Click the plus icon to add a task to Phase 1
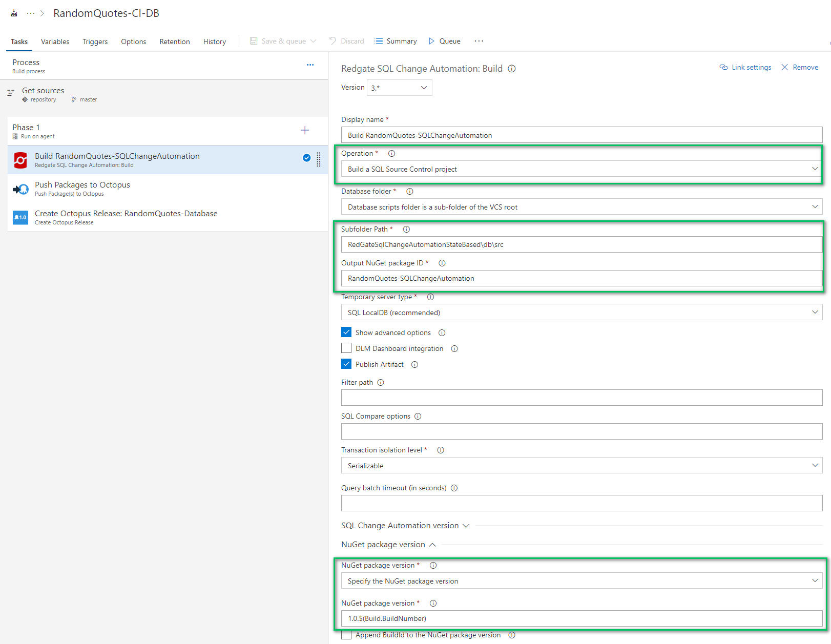 tap(305, 130)
